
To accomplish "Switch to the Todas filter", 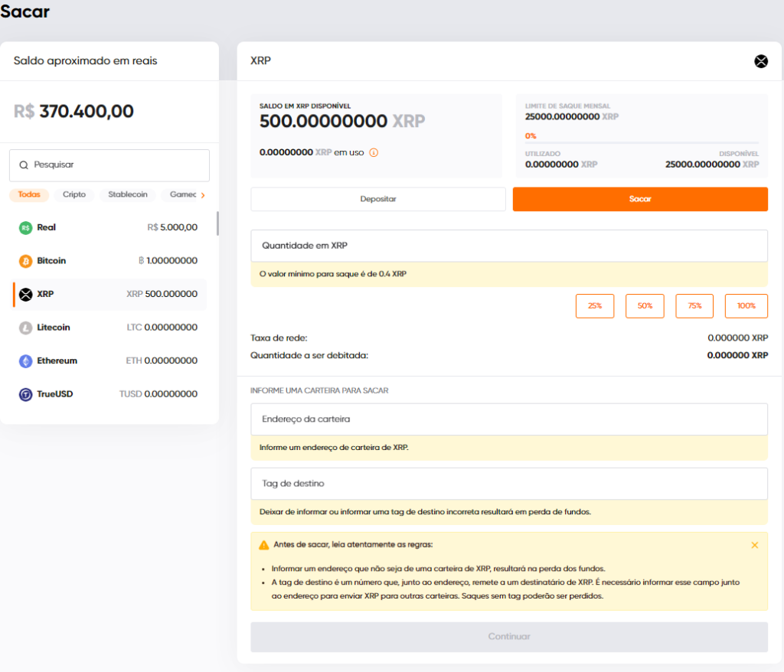I will [29, 194].
